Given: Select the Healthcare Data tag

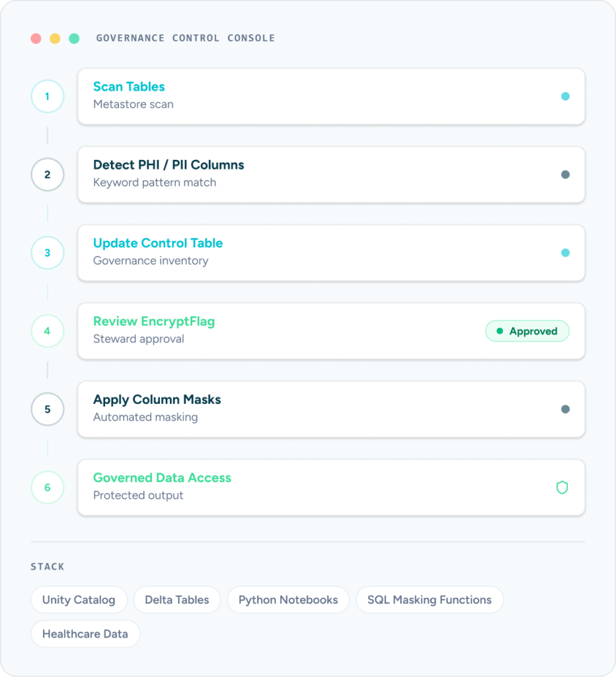Looking at the screenshot, I should pos(85,634).
